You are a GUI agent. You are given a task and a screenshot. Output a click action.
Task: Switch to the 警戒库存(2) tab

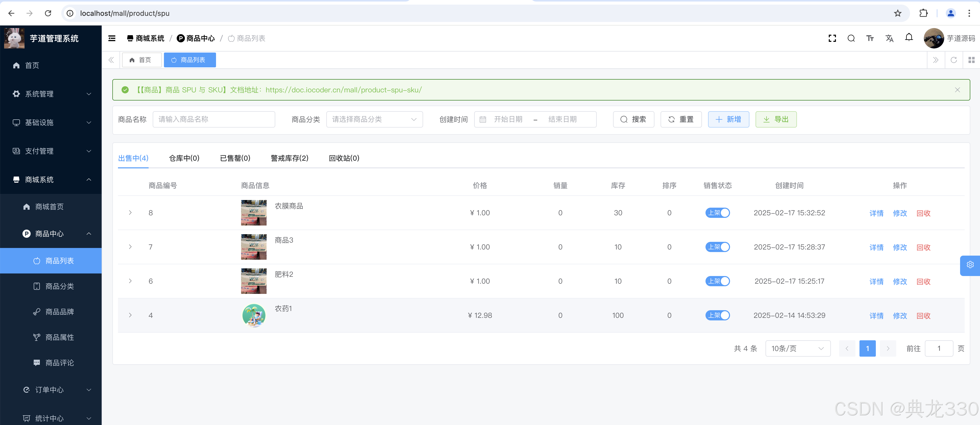[289, 158]
